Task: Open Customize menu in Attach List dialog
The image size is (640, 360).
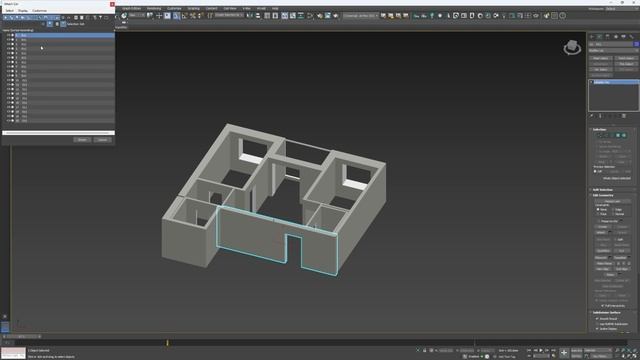Action: (x=40, y=11)
